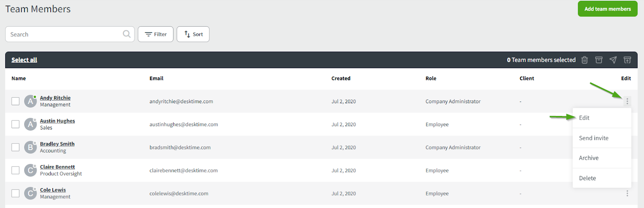Screen dimensions: 644x208
Task: Click the Add team members button
Action: (x=607, y=9)
